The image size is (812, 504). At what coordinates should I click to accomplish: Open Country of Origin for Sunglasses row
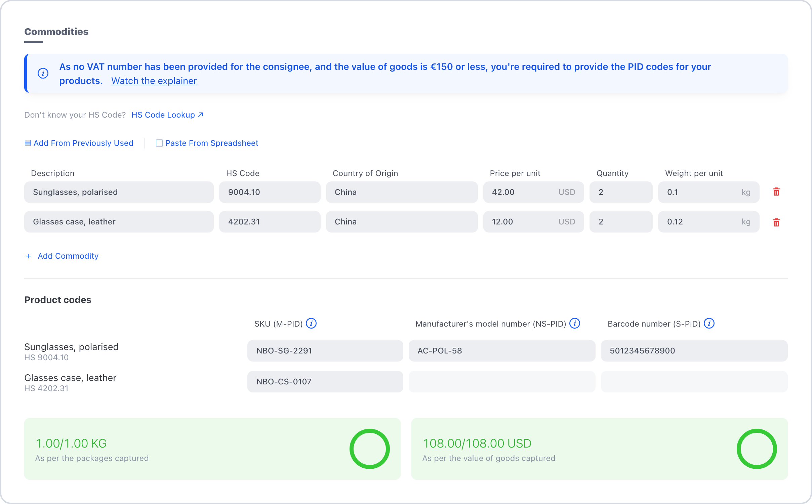coord(402,192)
